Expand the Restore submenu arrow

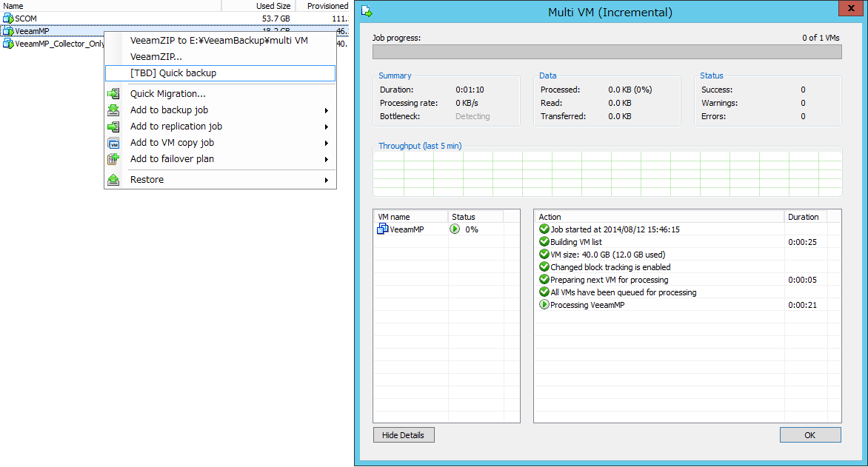pos(327,180)
